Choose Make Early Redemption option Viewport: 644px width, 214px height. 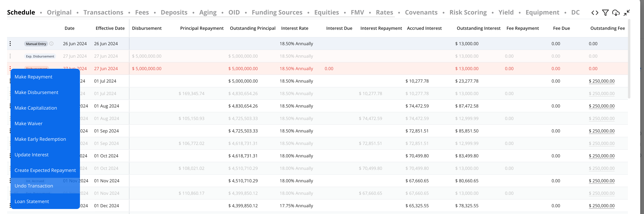pyautogui.click(x=40, y=139)
